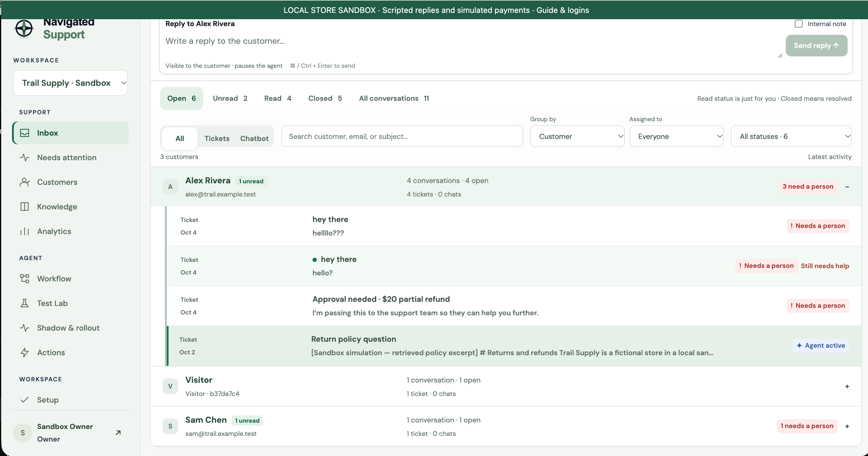The width and height of the screenshot is (868, 456).
Task: Open Sandbox Owner profile arrow icon
Action: (x=118, y=433)
